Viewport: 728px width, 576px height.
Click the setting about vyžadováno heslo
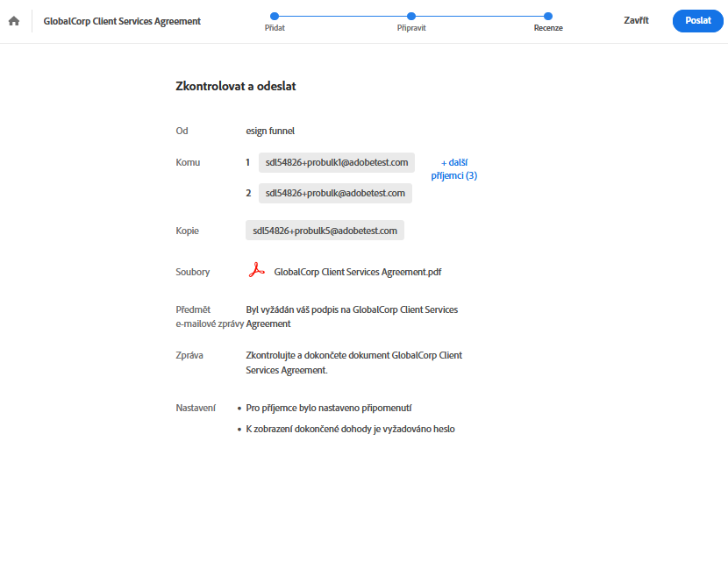pos(350,429)
